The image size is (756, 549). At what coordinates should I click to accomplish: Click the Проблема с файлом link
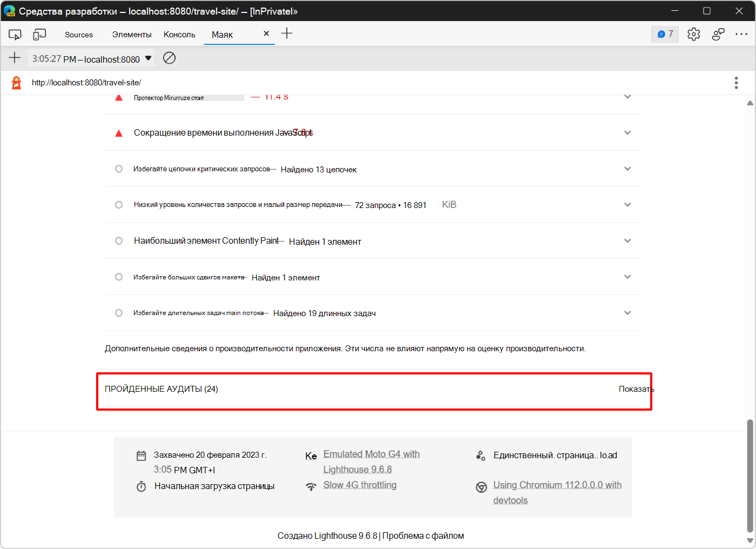[x=423, y=536]
